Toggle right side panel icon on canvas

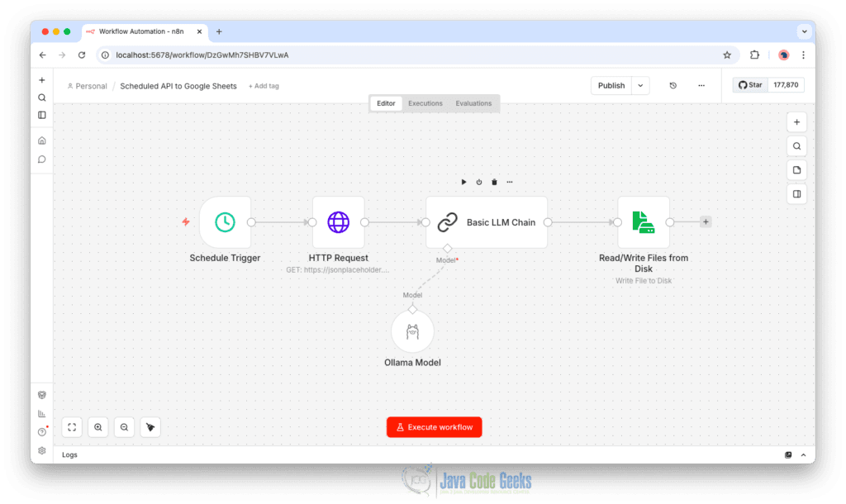click(x=797, y=193)
